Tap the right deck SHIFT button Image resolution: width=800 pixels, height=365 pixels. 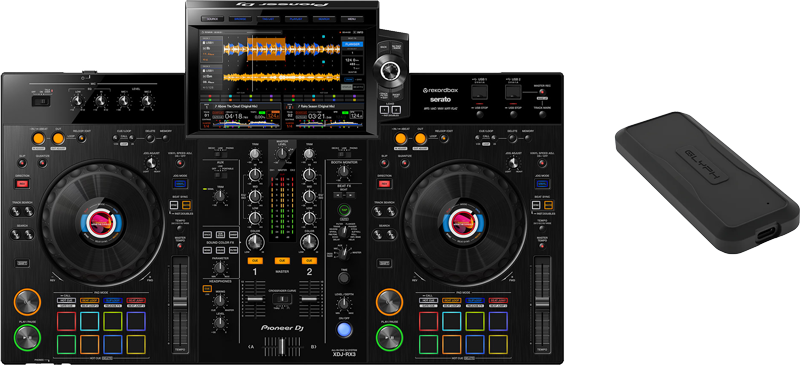384,263
